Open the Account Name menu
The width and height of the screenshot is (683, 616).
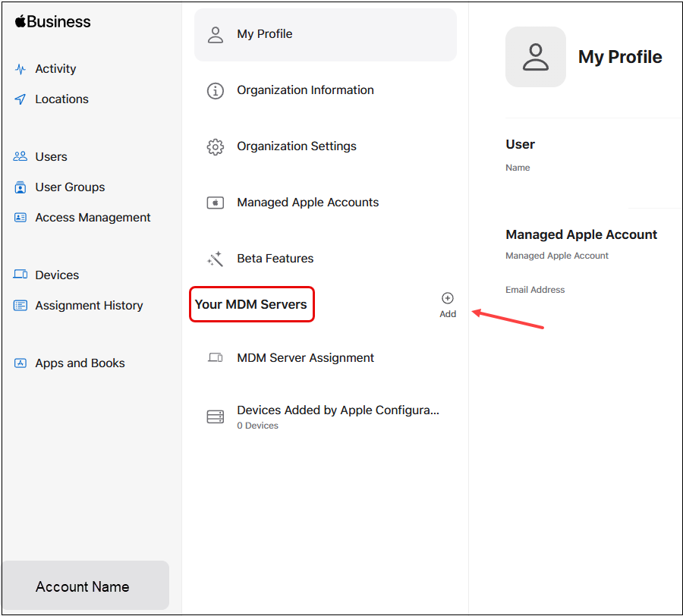click(84, 586)
